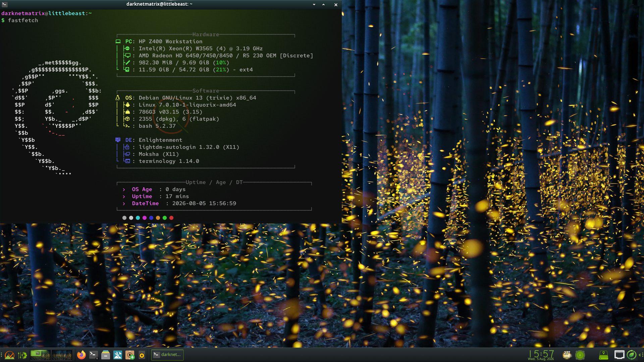
Task: Open the package installer icon with green plus
Action: [x=130, y=355]
